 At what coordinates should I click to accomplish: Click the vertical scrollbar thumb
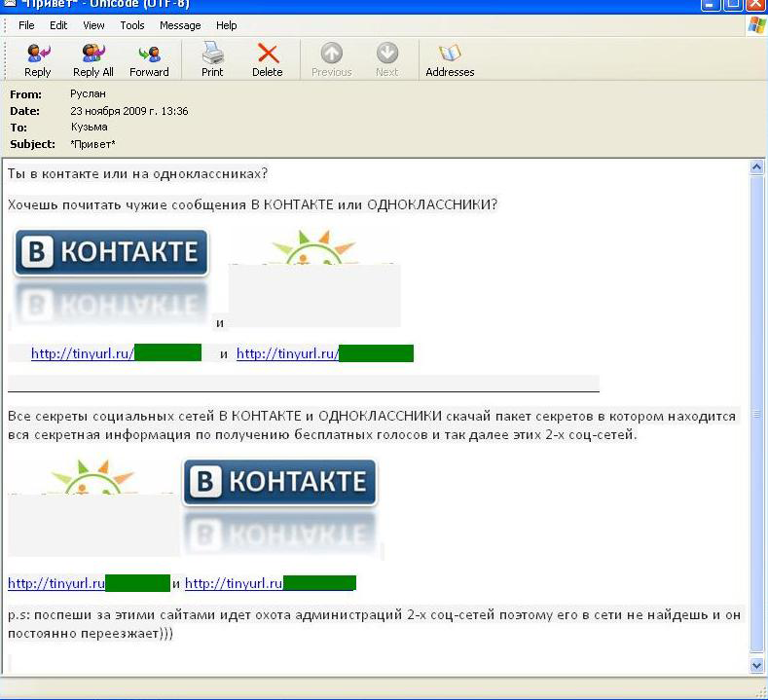pos(756,414)
